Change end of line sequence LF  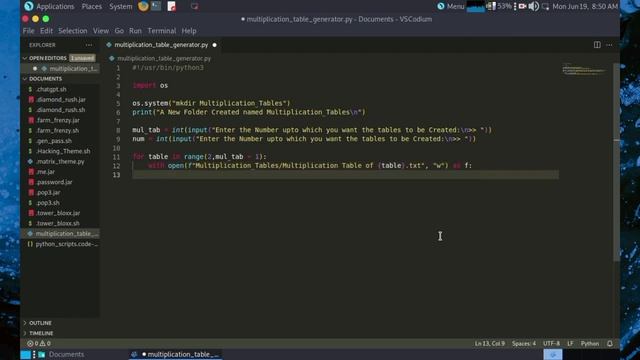pos(570,344)
